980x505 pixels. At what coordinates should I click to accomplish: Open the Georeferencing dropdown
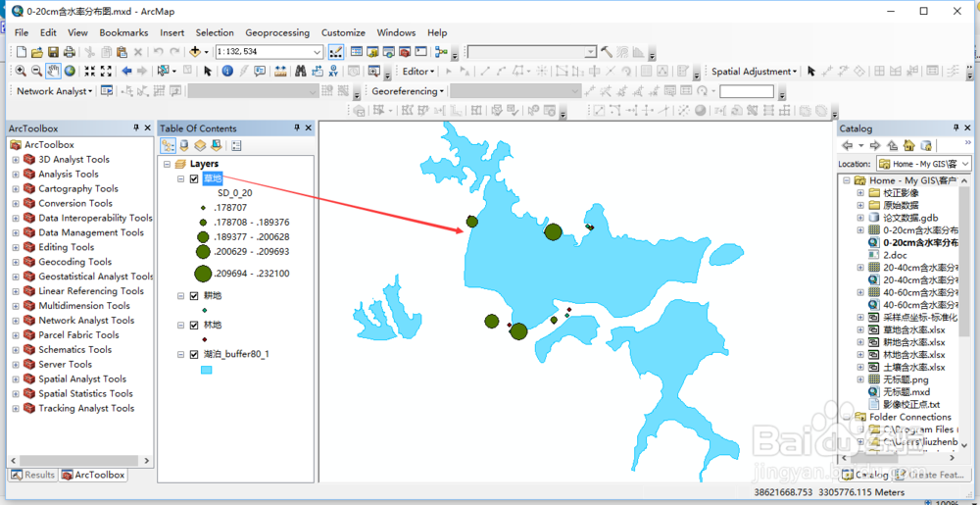coord(408,91)
